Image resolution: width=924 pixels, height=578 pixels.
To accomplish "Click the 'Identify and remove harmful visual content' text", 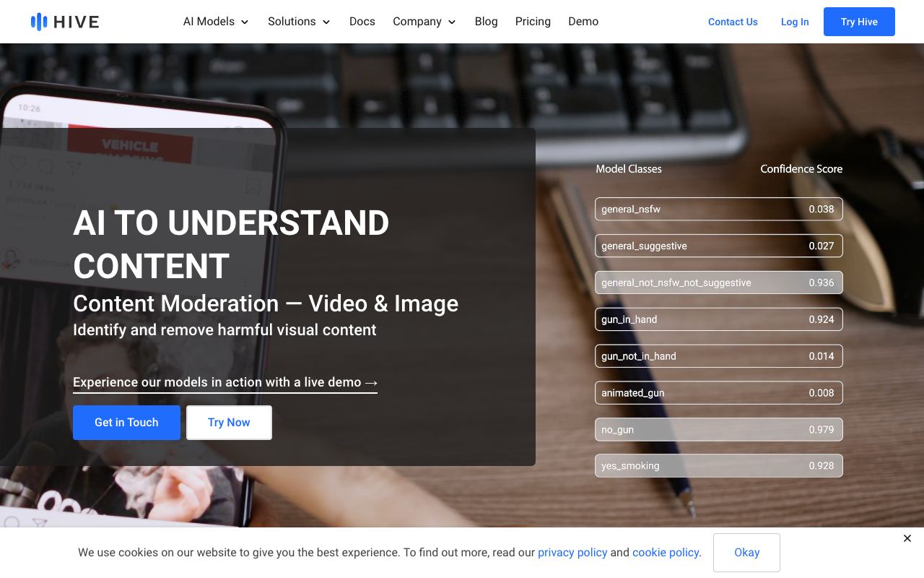I will pyautogui.click(x=225, y=330).
